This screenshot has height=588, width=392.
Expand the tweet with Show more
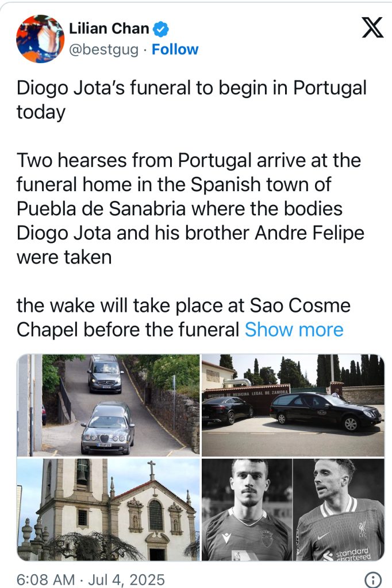tap(294, 329)
